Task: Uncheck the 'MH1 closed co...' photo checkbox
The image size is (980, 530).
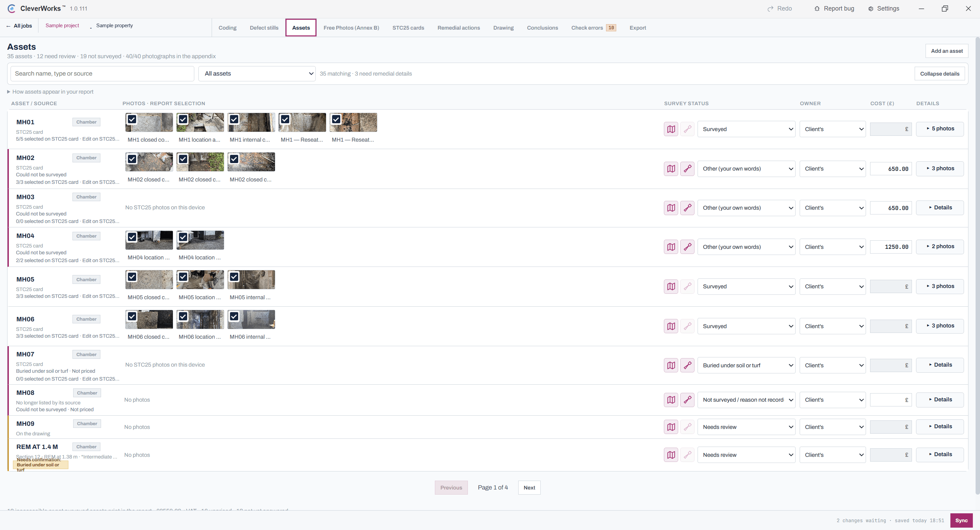Action: tap(132, 119)
